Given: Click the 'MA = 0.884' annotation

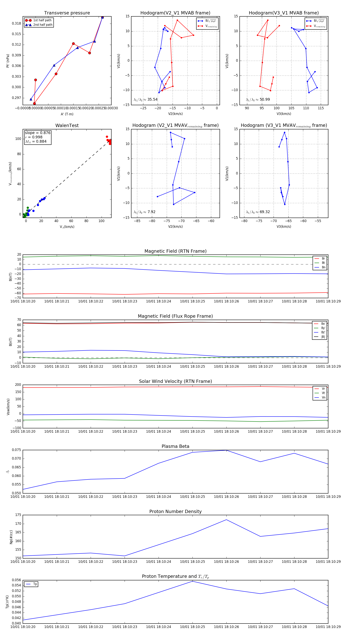Looking at the screenshot, I should tap(36, 141).
